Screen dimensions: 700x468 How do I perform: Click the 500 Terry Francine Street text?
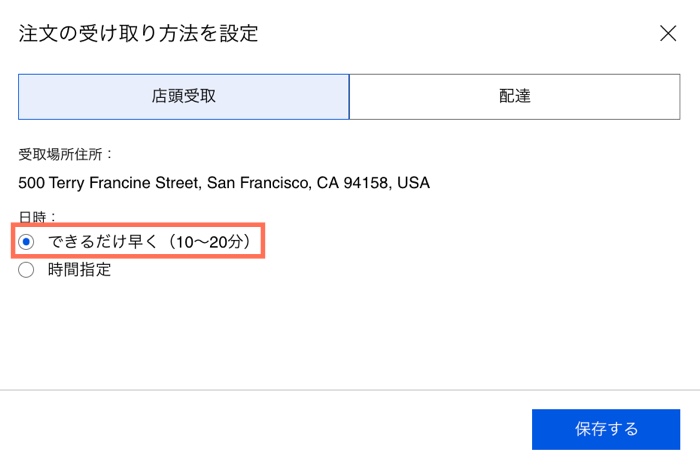coord(111,184)
